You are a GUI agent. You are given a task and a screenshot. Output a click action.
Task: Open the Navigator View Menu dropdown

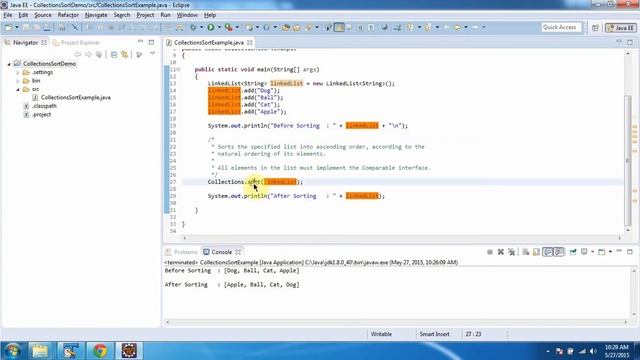pyautogui.click(x=153, y=54)
